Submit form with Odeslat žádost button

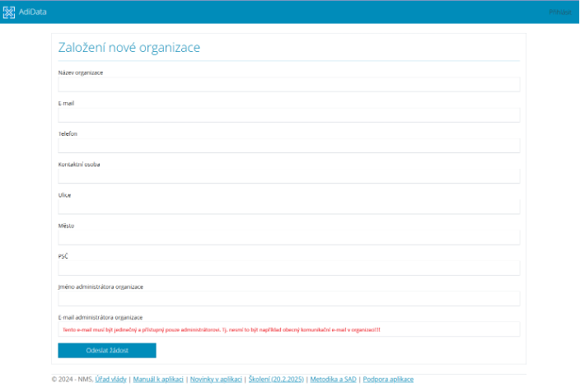point(107,351)
